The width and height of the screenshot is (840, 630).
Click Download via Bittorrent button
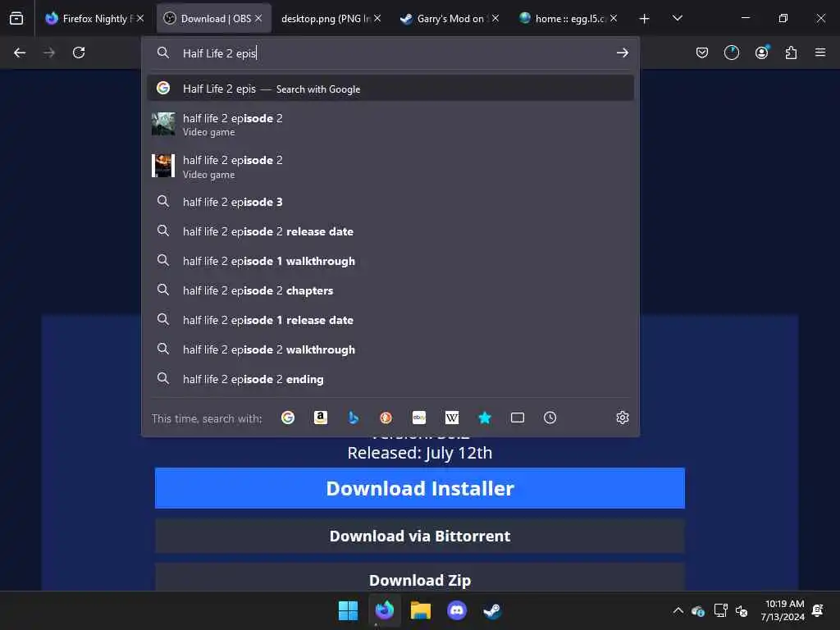coord(419,536)
